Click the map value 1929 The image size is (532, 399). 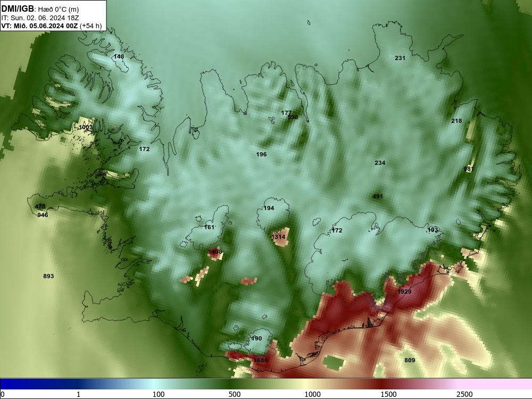tap(404, 292)
